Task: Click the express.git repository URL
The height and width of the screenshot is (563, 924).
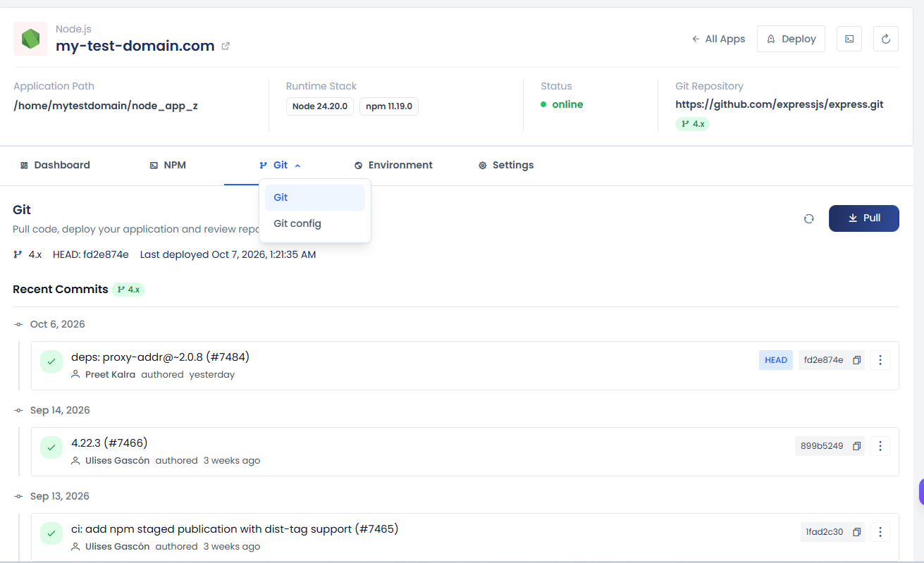Action: (x=780, y=104)
